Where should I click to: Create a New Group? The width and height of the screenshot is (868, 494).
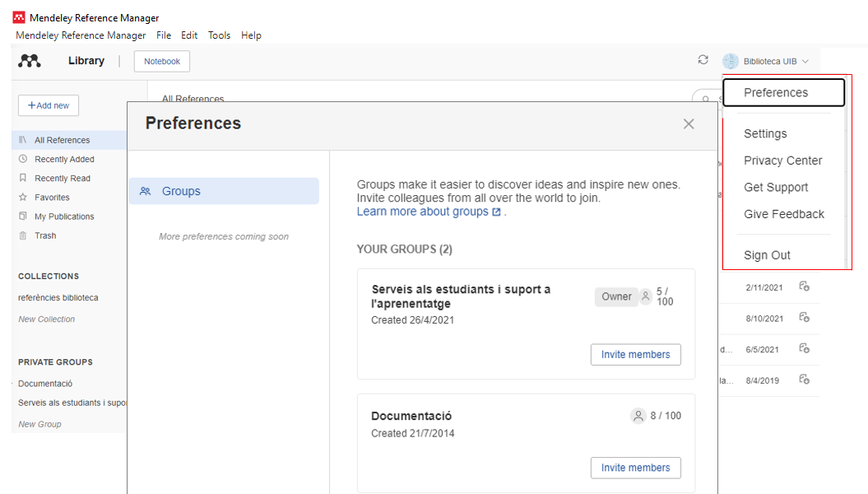pos(39,424)
